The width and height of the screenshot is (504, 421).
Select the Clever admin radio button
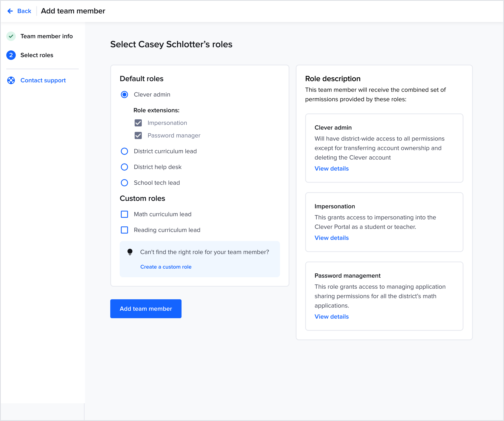tap(124, 95)
